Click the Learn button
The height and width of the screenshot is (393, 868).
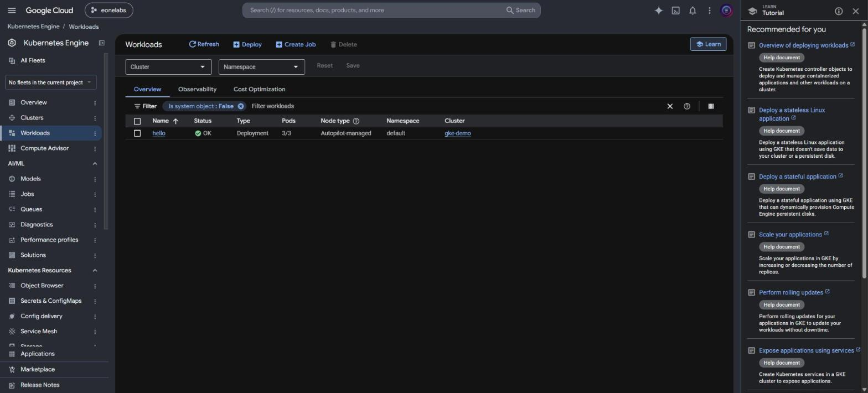click(708, 44)
